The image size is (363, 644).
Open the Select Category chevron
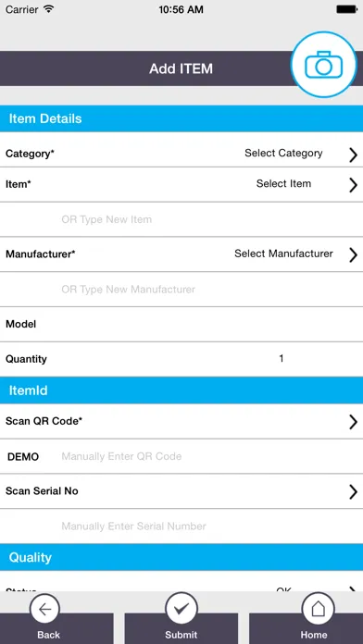pos(353,155)
